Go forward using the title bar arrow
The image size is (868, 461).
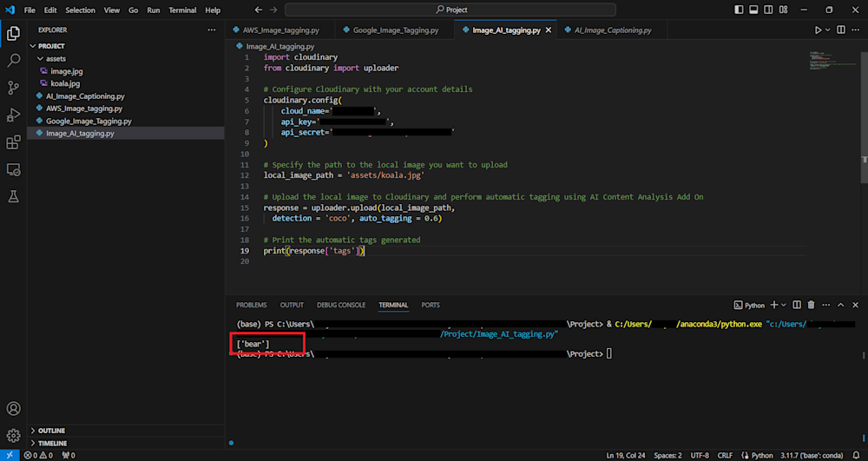[x=273, y=10]
